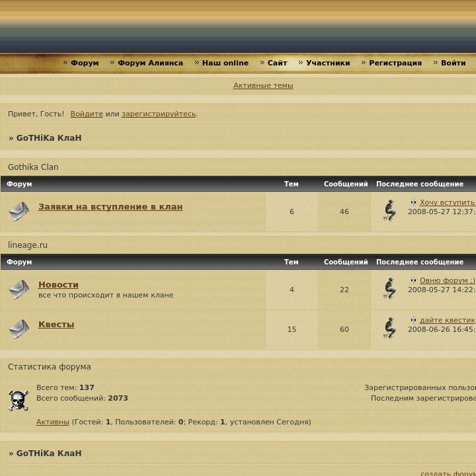Viewport: 476px width, 476px height.
Task: Click the chevron icon before Форум nav item
Action: (x=65, y=63)
